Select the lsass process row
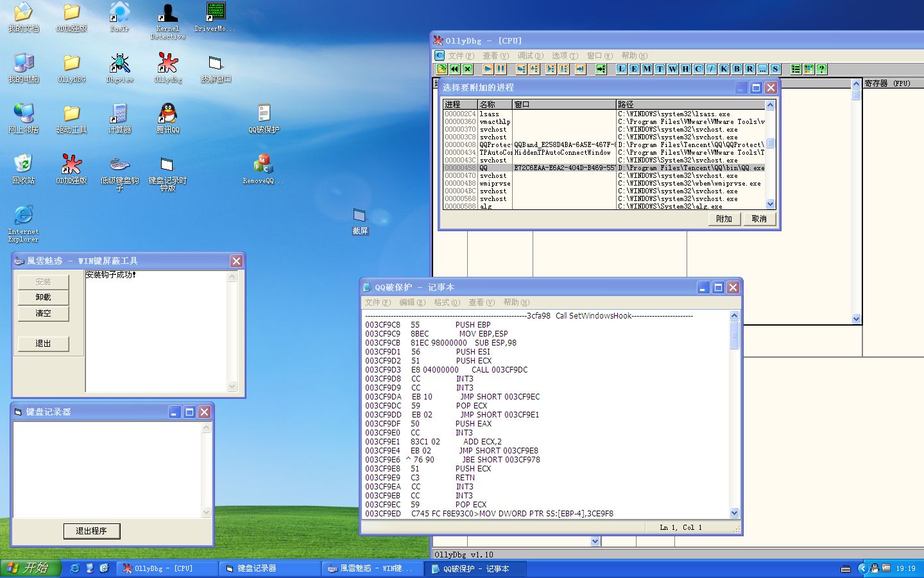Image resolution: width=924 pixels, height=578 pixels. click(604, 114)
